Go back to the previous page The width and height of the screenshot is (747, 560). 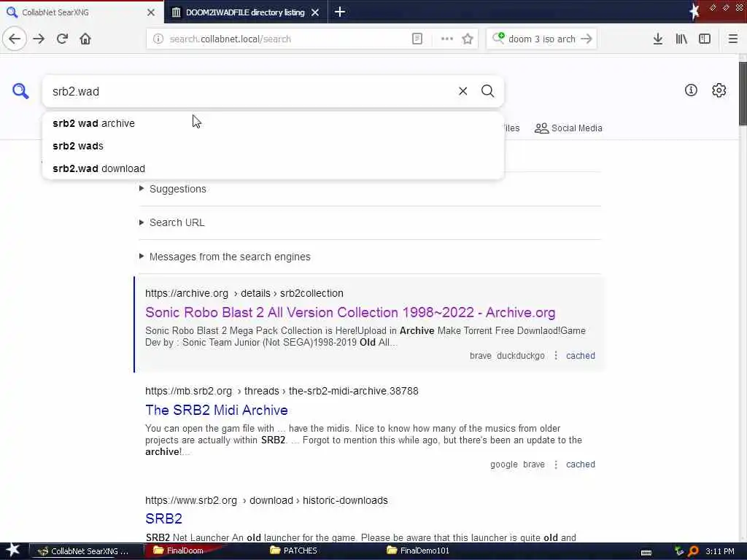[x=15, y=39]
